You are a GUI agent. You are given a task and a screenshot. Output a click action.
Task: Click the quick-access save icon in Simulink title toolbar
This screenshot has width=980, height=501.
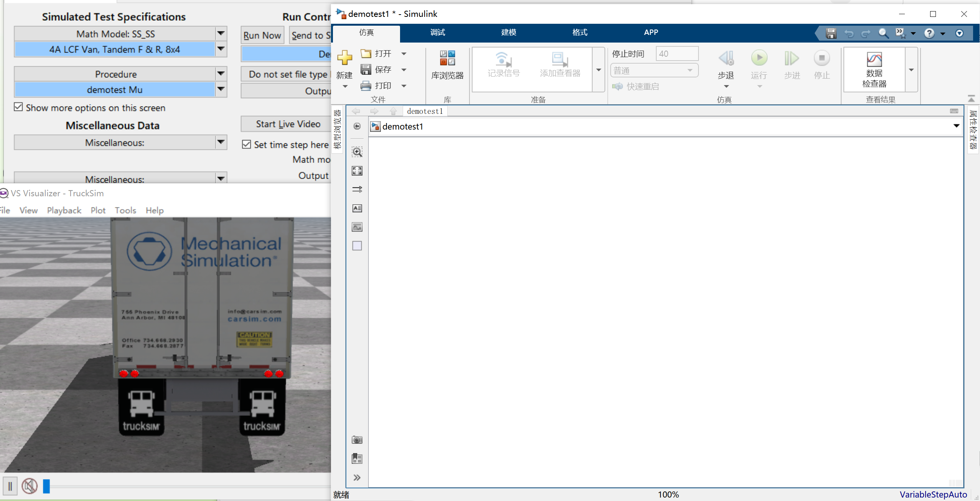pyautogui.click(x=831, y=33)
